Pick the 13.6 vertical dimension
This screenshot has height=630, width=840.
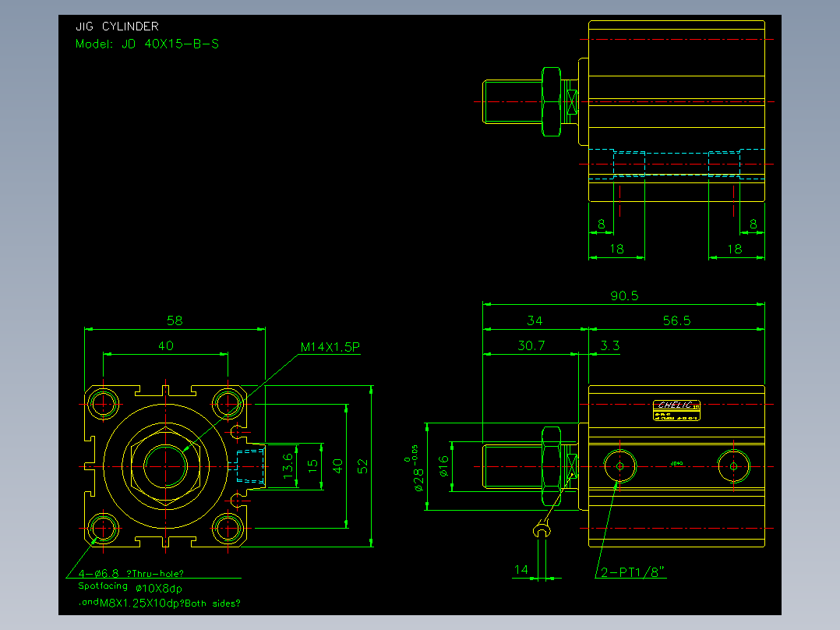tap(288, 466)
